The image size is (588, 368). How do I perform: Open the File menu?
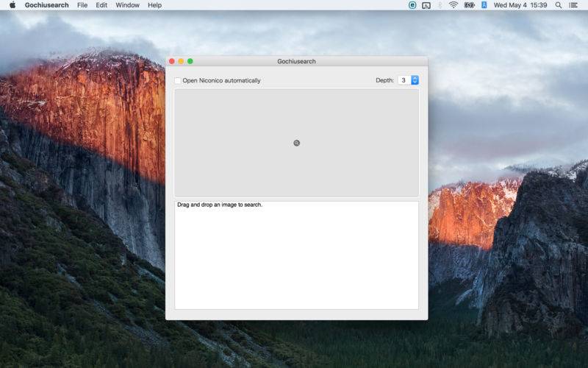click(82, 5)
